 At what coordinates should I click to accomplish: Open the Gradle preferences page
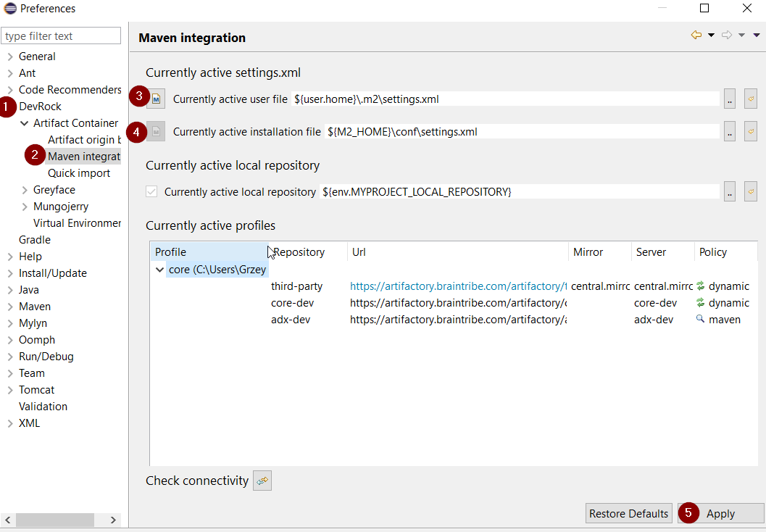pyautogui.click(x=35, y=240)
